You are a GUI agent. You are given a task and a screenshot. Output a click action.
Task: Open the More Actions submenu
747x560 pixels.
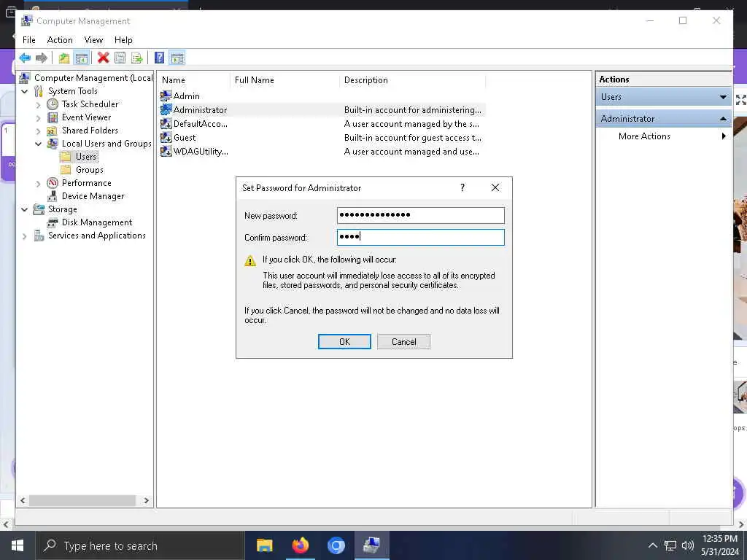(x=663, y=136)
